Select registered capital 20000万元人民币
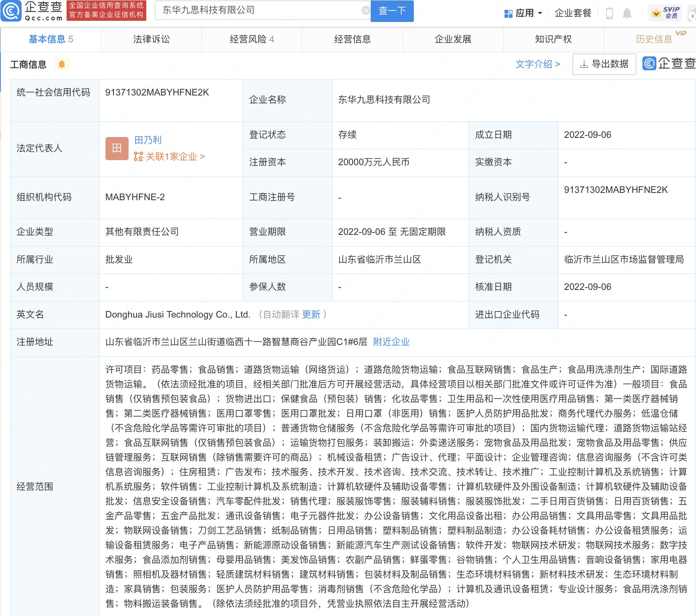The width and height of the screenshot is (696, 616). point(373,162)
